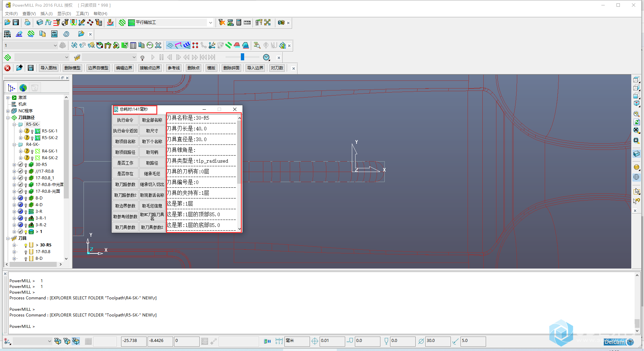
Task: Open the toolpath strategies green stripe icon
Action: tap(122, 22)
